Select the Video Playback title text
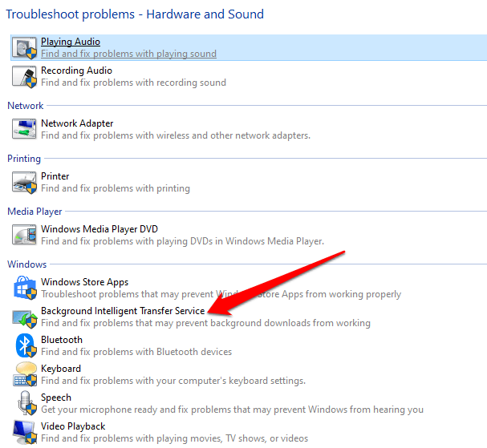This screenshot has width=487, height=448. click(73, 426)
